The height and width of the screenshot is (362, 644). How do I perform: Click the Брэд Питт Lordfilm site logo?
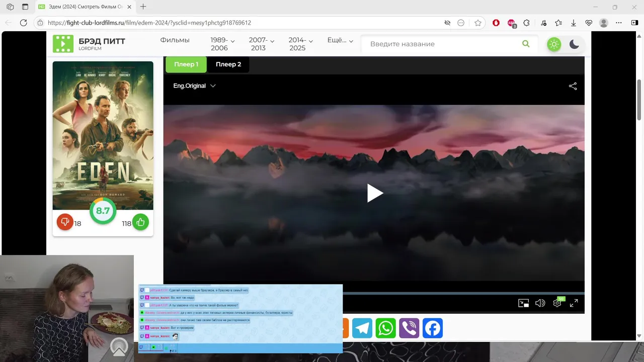[89, 44]
